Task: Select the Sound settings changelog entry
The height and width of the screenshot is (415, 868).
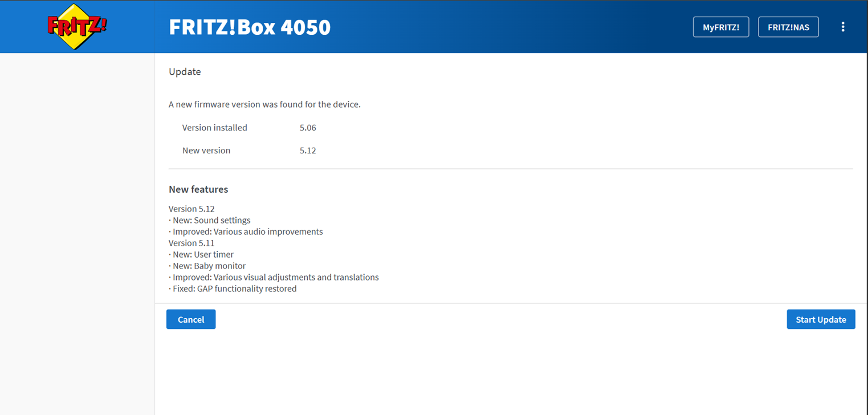Action: tap(210, 220)
